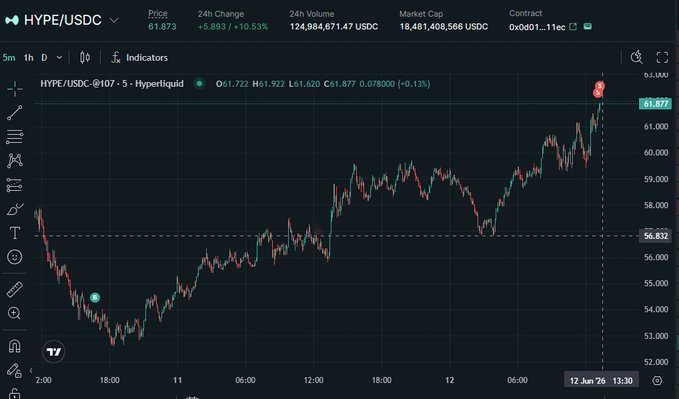Select the Text annotation tool
This screenshot has width=679, height=399.
[x=15, y=233]
